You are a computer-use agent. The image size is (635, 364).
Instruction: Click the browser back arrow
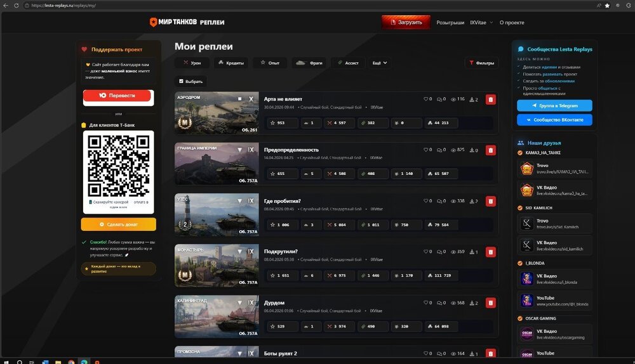coord(6,5)
